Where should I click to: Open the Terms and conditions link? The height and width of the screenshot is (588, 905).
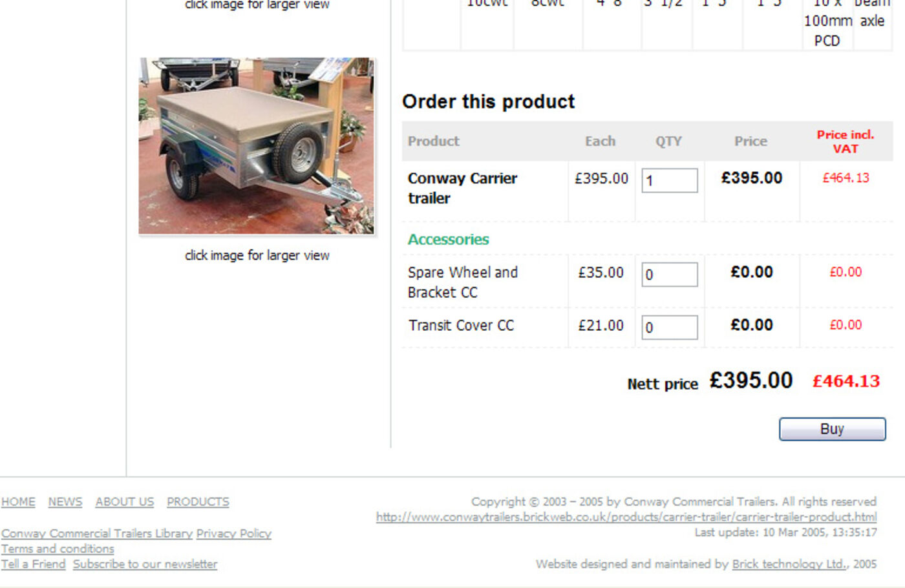point(58,549)
